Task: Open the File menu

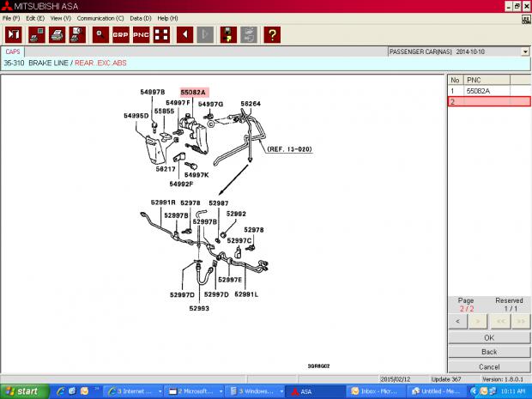Action: coord(11,18)
